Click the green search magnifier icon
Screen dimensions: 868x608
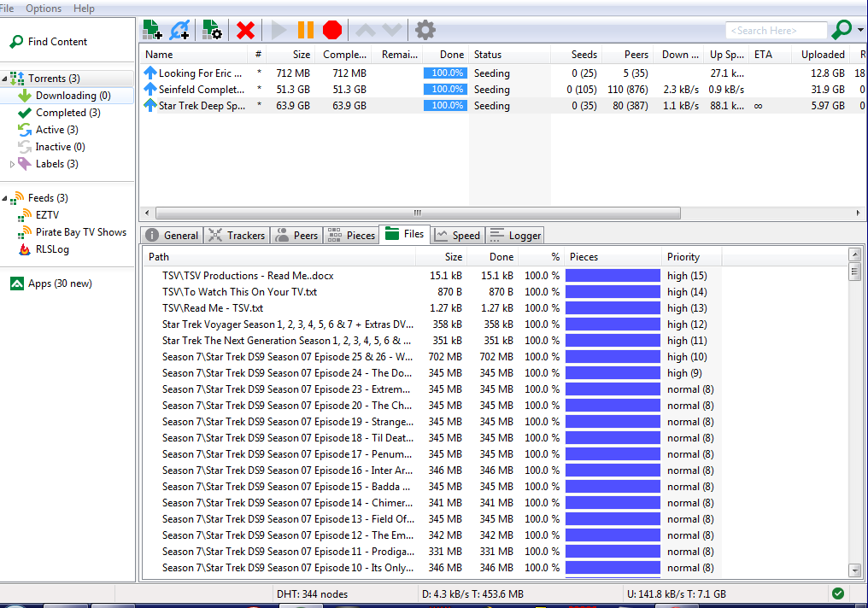click(841, 30)
